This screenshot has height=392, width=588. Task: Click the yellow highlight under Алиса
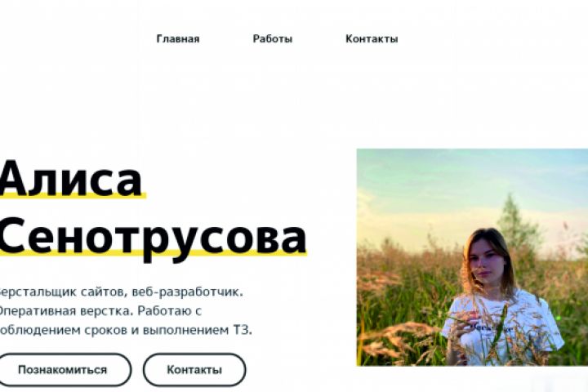coord(73,194)
